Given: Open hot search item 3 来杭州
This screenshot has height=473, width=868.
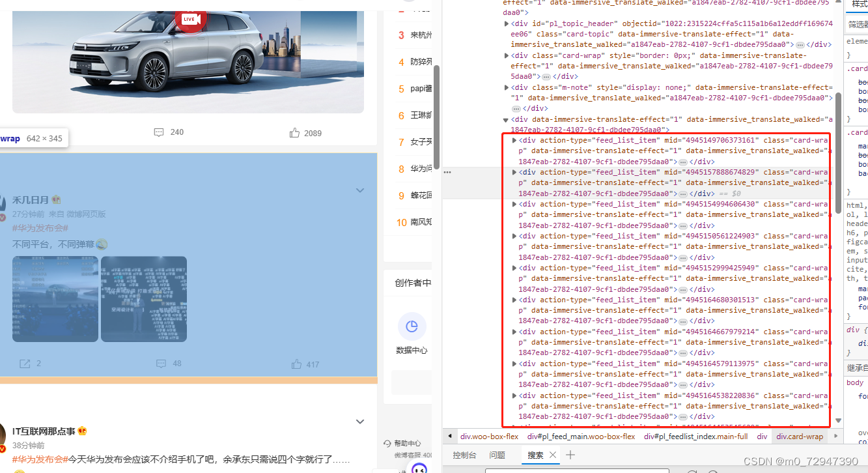Looking at the screenshot, I should click(421, 35).
